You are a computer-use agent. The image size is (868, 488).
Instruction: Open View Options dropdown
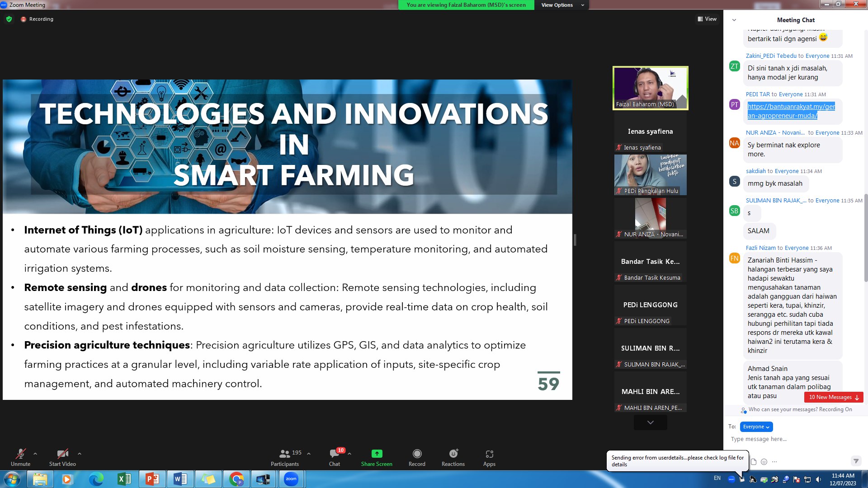coord(562,5)
